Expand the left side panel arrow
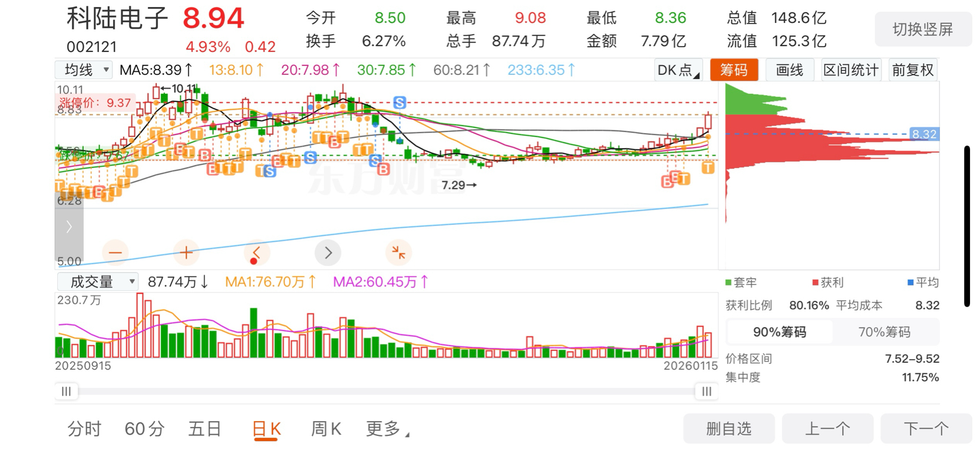 pos(69,227)
